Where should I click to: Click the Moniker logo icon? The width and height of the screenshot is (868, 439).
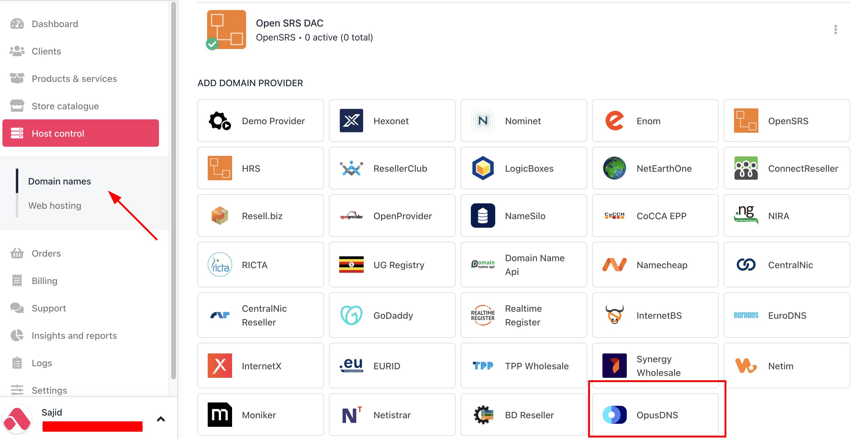(x=220, y=414)
